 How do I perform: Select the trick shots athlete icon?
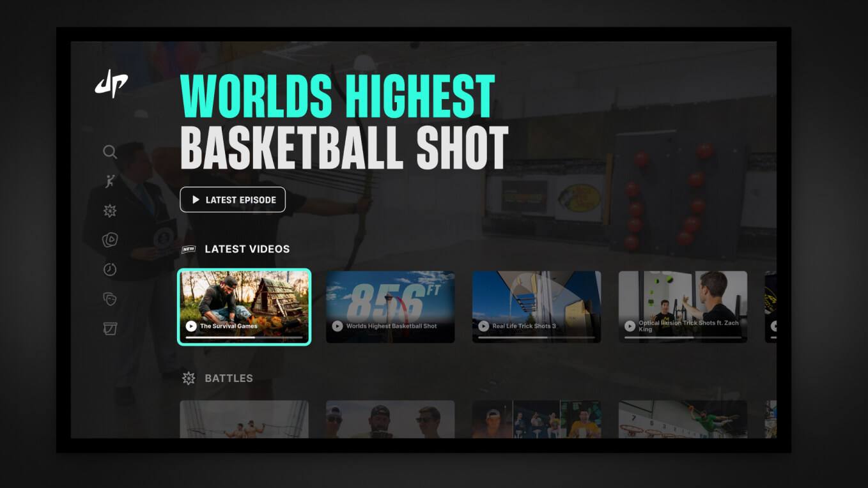(110, 181)
